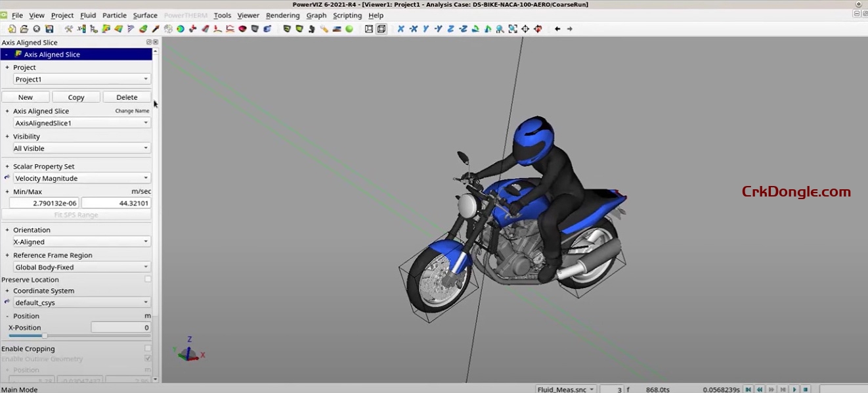Open the Fluid_Meas.snc file dropdown
This screenshot has width=868, height=393.
(x=563, y=389)
